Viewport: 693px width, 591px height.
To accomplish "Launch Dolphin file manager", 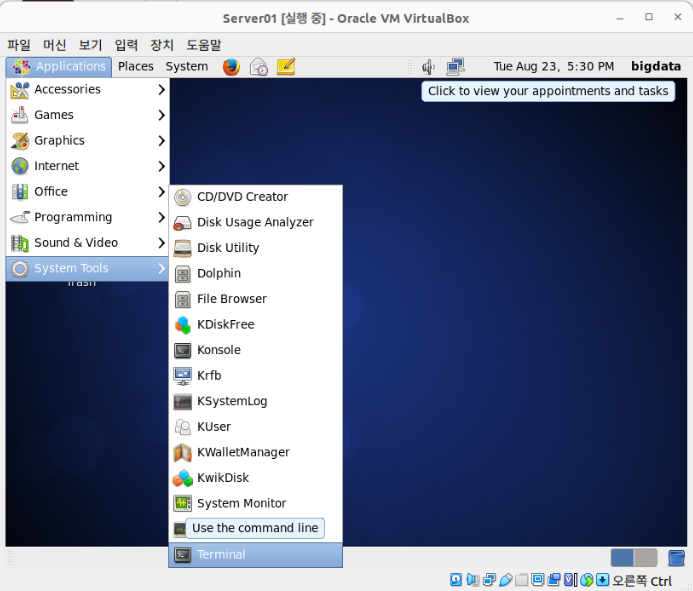I will 255,274.
